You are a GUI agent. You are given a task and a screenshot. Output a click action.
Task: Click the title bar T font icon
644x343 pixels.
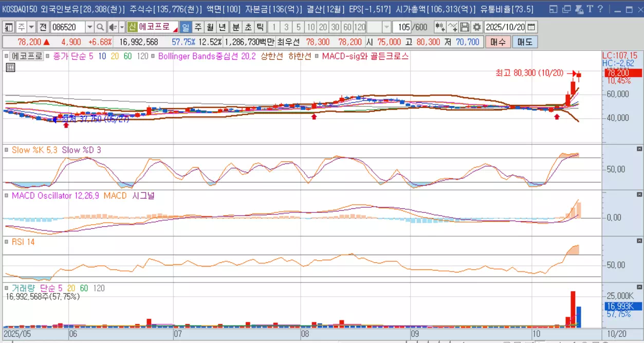[x=590, y=9]
